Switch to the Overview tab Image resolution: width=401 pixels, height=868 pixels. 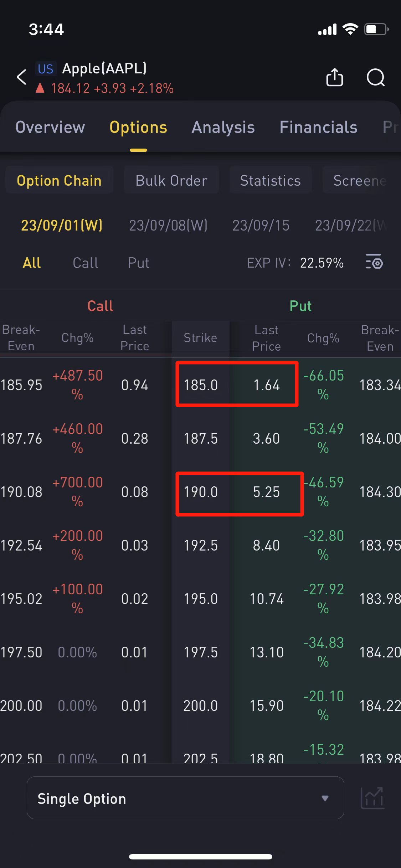coord(50,128)
